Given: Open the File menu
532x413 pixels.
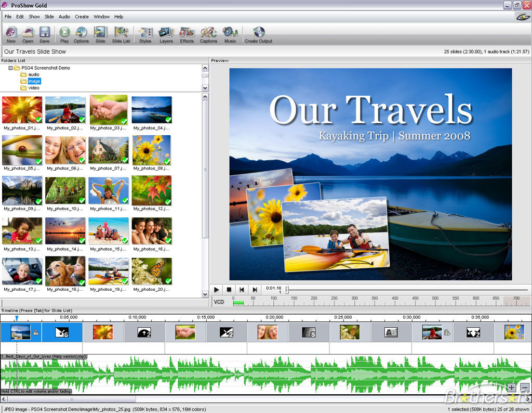Looking at the screenshot, I should pyautogui.click(x=8, y=17).
